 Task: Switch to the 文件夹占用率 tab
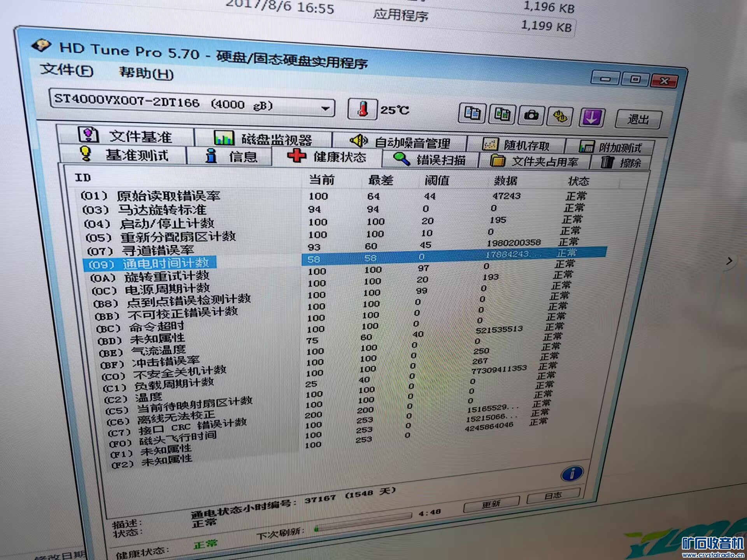[x=534, y=161]
